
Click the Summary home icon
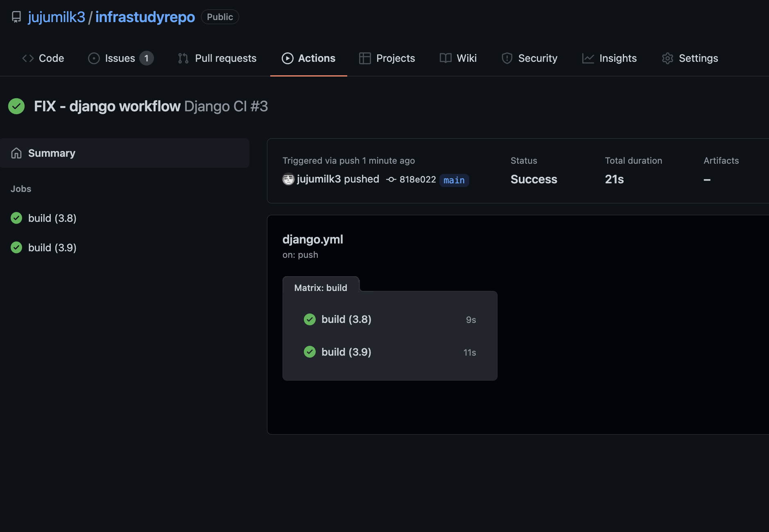[16, 153]
